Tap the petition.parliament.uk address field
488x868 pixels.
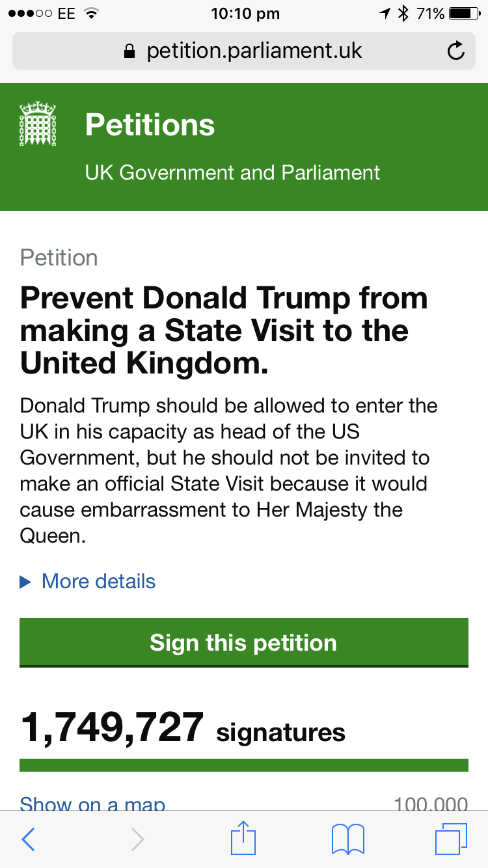[x=254, y=51]
